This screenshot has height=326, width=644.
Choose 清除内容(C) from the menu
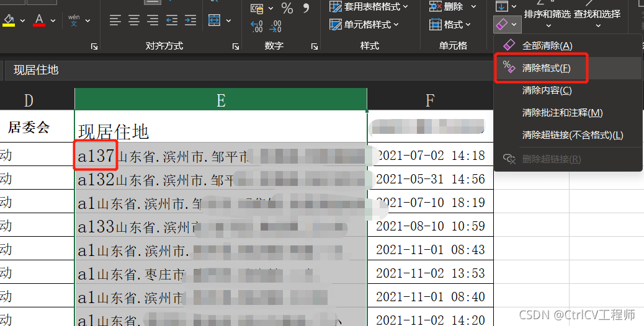click(568, 90)
